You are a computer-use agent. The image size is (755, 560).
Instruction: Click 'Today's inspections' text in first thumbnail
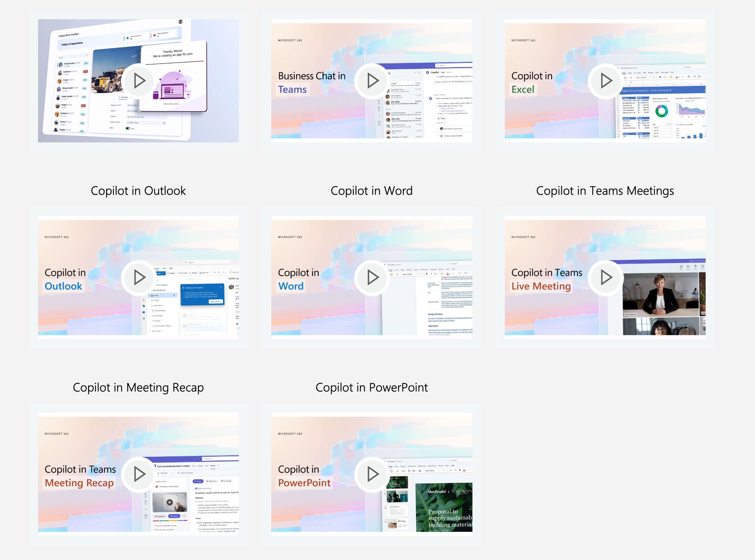pos(72,44)
